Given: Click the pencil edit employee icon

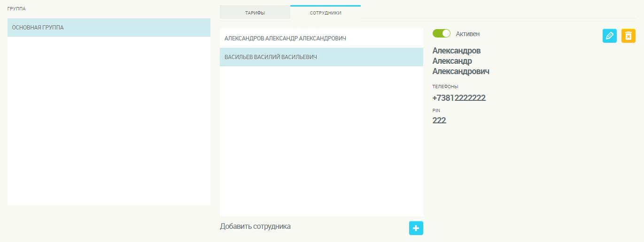Looking at the screenshot, I should 609,36.
